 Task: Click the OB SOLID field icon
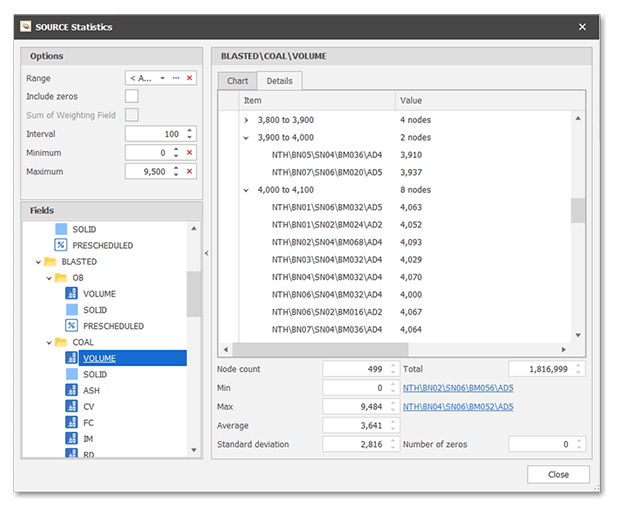point(72,310)
